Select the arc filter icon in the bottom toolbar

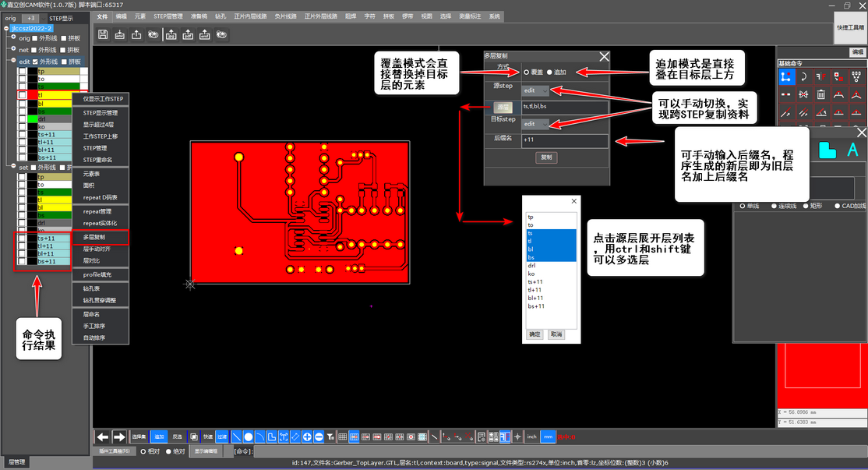(259, 436)
